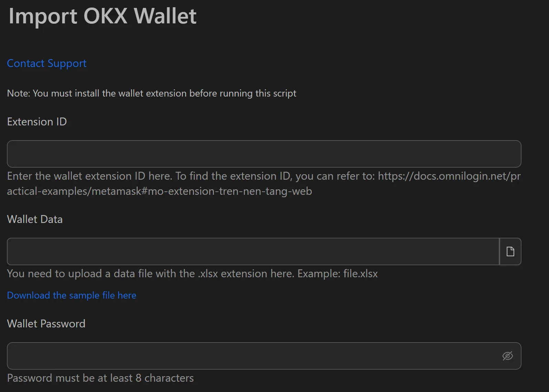Reveal the wallet password with the eye button

(x=507, y=356)
